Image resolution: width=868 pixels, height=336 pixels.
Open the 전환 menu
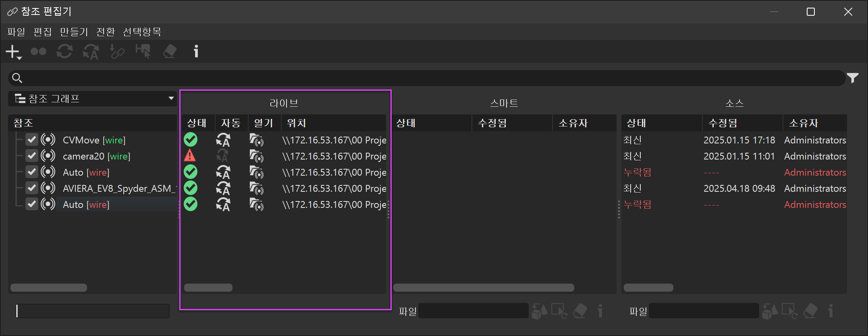point(106,32)
